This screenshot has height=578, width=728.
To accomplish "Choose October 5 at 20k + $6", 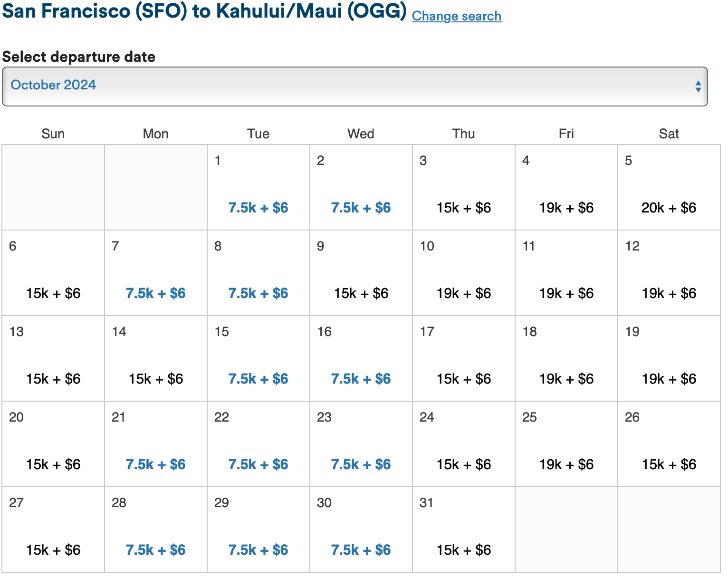I will point(669,208).
